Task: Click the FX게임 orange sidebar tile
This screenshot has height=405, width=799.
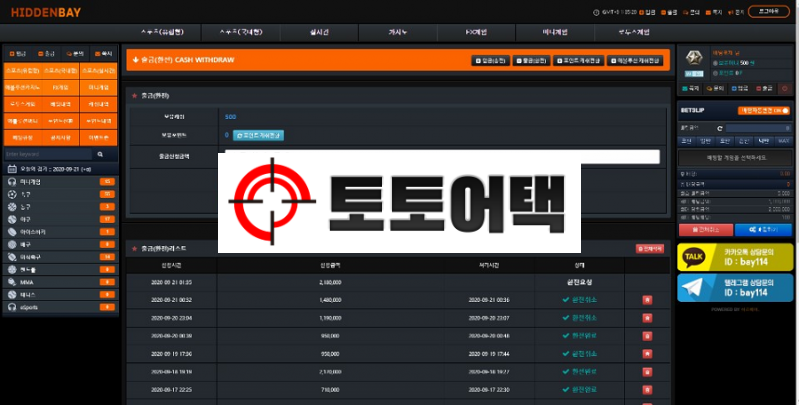Action: tap(61, 88)
